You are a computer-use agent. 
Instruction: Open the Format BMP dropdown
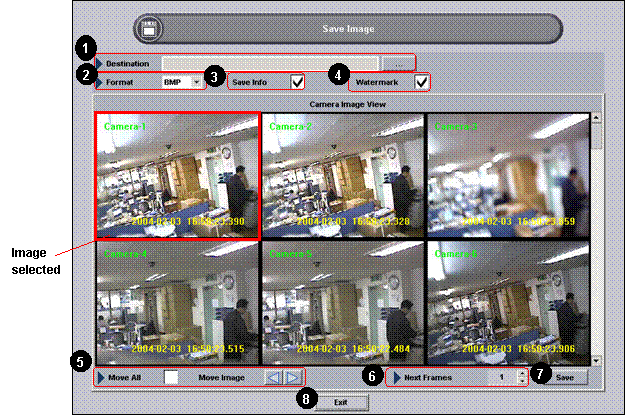click(x=195, y=82)
